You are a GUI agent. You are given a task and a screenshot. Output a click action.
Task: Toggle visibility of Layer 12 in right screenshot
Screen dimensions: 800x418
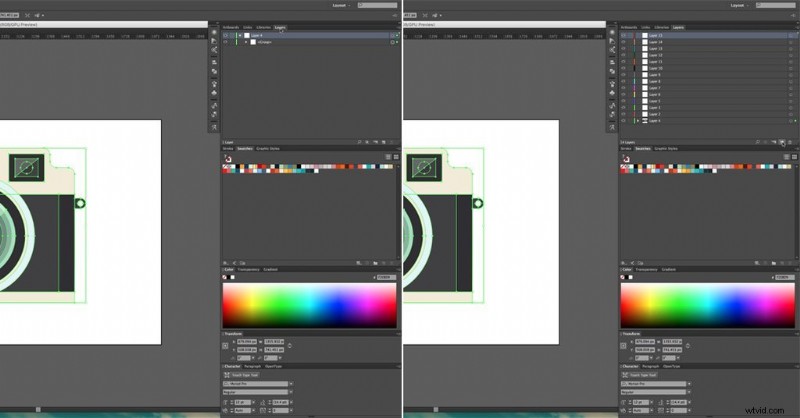(x=623, y=55)
